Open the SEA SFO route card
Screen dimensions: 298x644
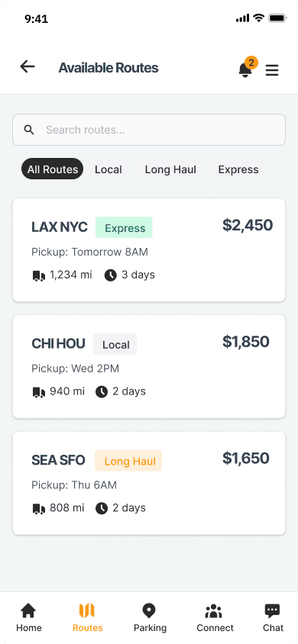pyautogui.click(x=149, y=483)
